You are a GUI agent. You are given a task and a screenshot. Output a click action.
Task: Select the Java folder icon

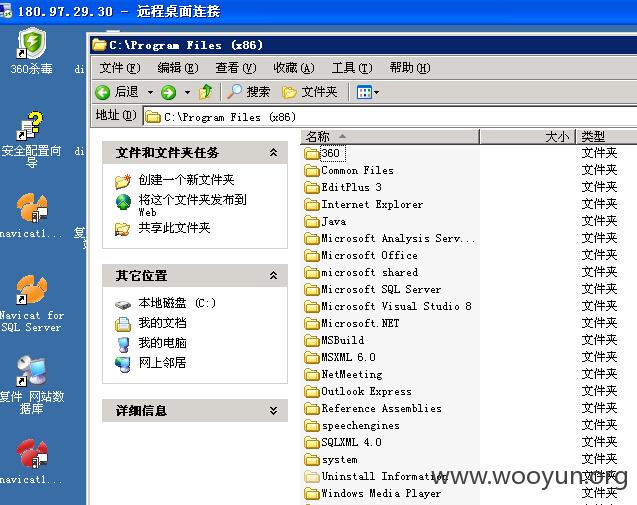[312, 222]
